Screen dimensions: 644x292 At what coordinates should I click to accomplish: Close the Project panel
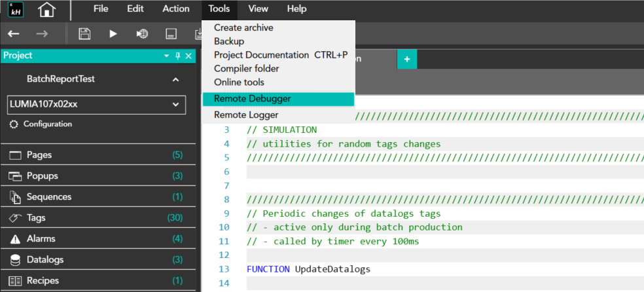click(x=188, y=56)
